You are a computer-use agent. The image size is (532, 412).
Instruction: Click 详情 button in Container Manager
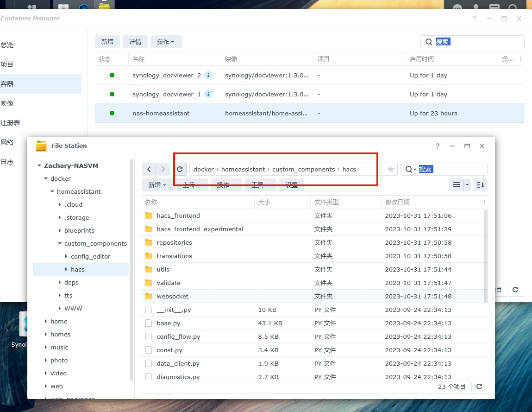pos(135,42)
